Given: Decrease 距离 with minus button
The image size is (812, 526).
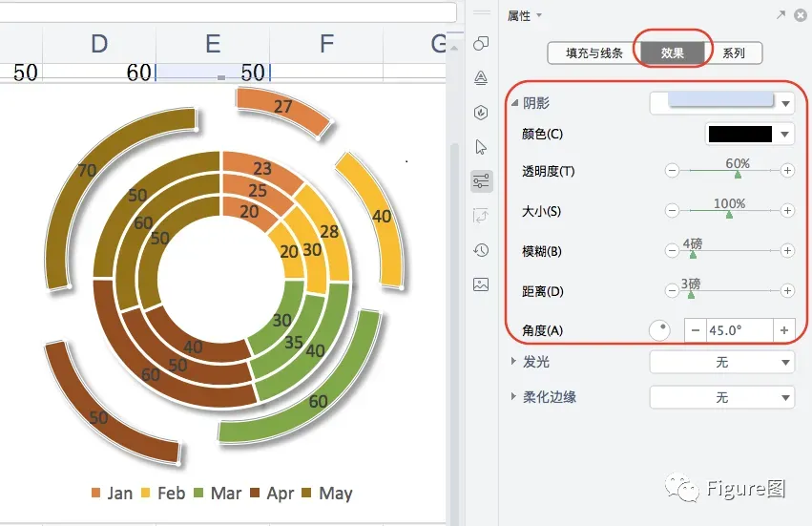Looking at the screenshot, I should click(x=672, y=291).
